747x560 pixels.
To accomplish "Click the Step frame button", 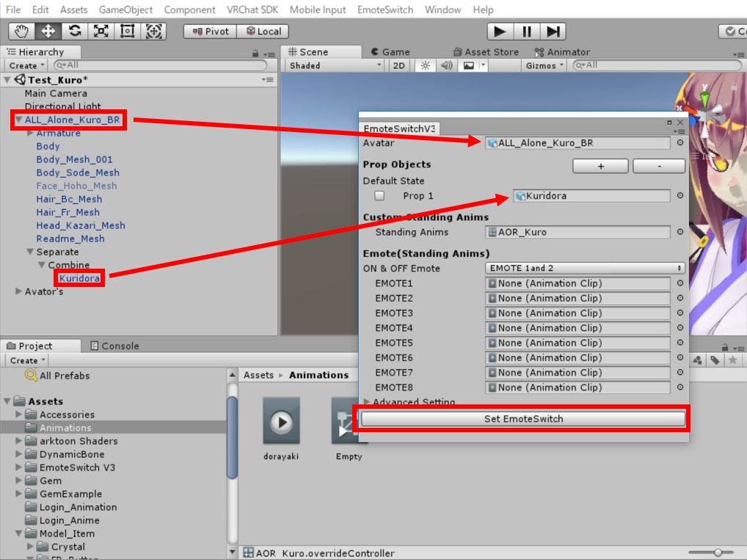I will tap(554, 32).
